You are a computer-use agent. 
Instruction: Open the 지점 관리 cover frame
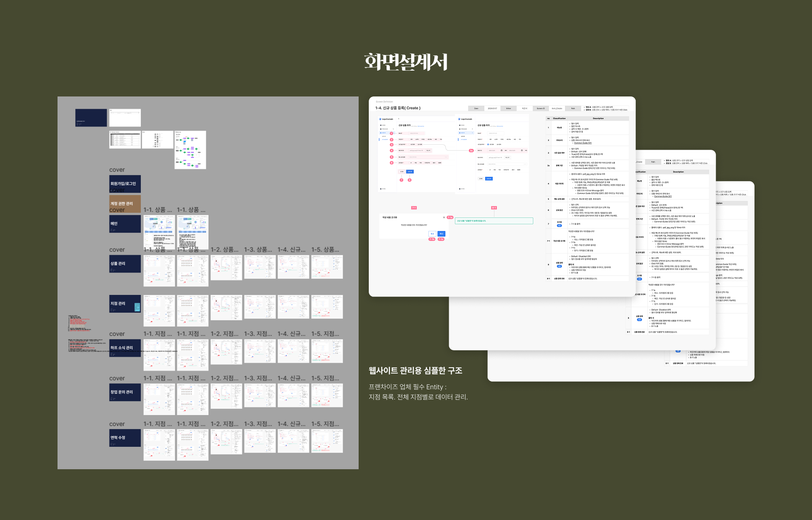click(125, 304)
